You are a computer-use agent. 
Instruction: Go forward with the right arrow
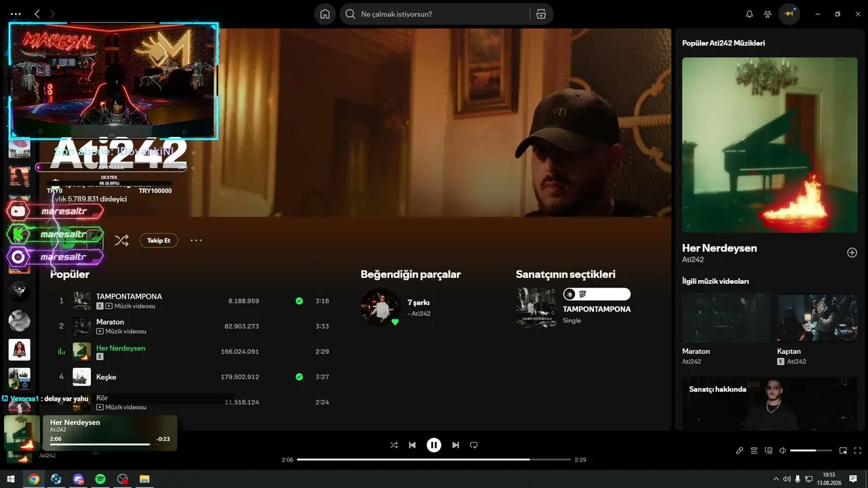52,14
